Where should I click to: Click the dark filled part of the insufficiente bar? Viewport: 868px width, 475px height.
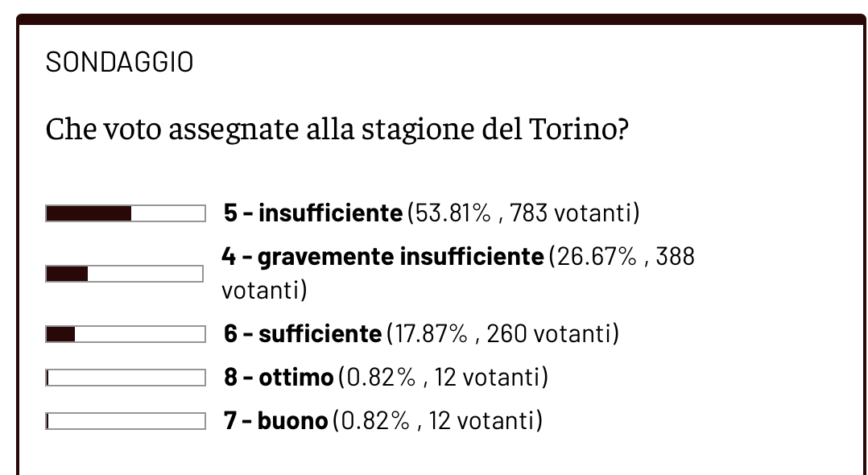[89, 213]
